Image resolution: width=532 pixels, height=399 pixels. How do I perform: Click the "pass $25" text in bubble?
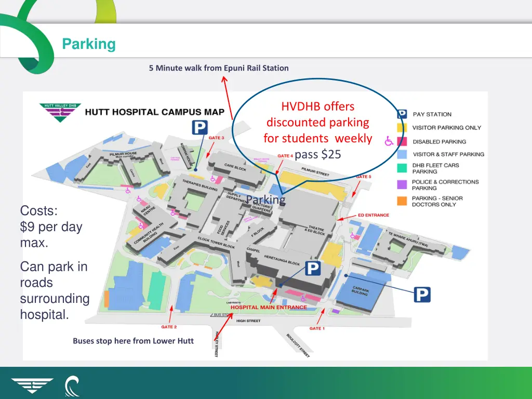318,154
